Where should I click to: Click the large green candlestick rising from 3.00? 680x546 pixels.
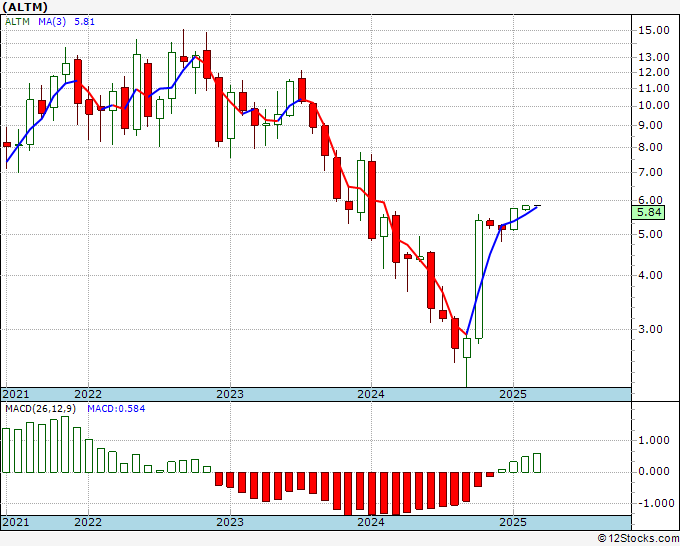[x=479, y=279]
